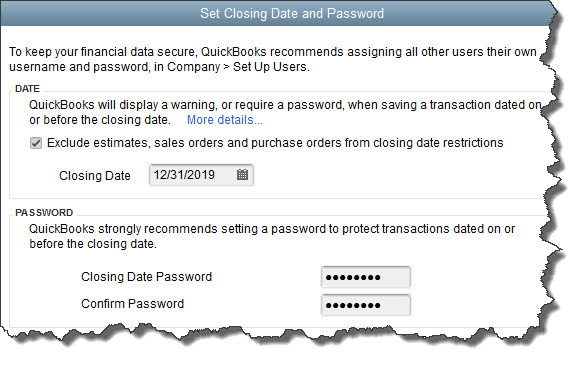
Task: Click the Closing Date label
Action: [95, 176]
